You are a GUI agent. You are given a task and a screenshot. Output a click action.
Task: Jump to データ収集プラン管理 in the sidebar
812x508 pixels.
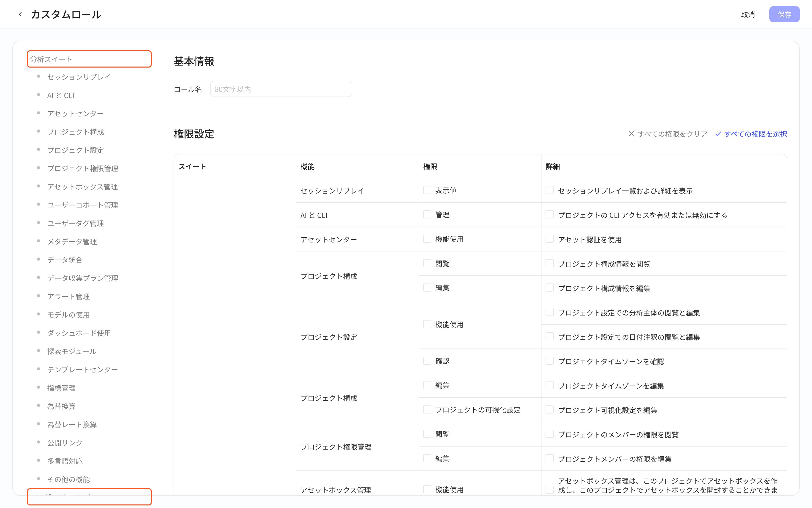pos(82,278)
